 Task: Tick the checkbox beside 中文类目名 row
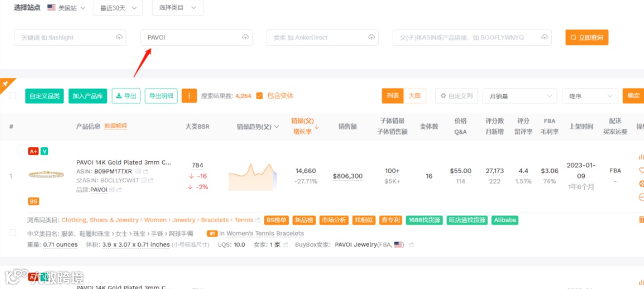13,233
